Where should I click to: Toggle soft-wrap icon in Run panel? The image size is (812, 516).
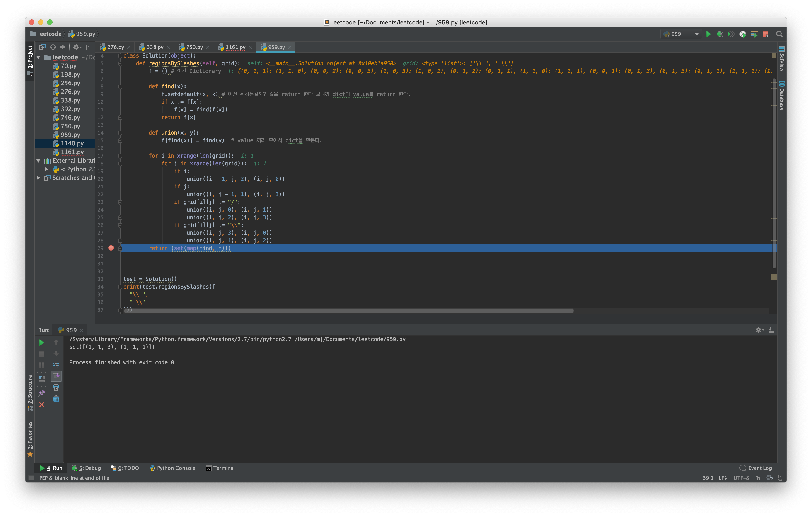[x=56, y=365]
